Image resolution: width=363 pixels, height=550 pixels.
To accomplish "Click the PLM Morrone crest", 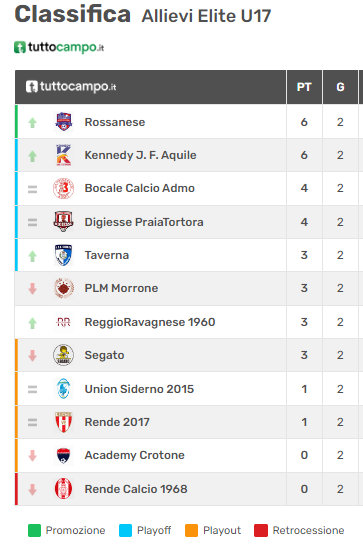I will pos(63,288).
